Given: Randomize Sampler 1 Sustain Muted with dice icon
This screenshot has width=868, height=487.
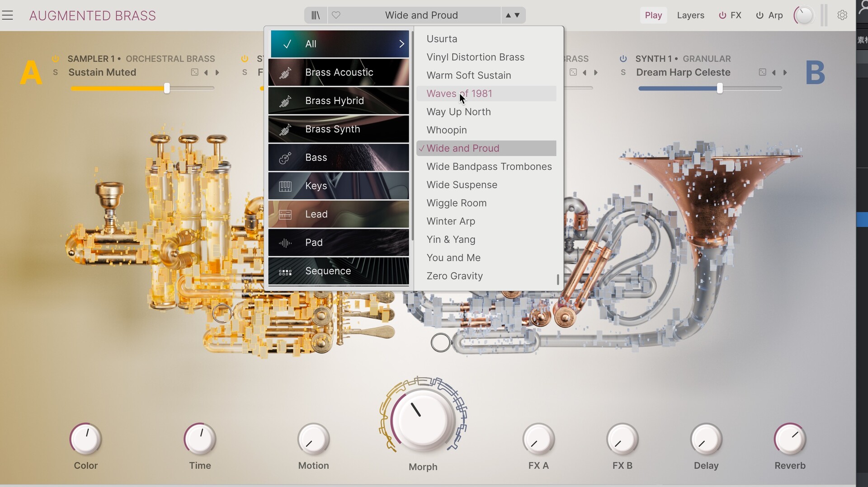Looking at the screenshot, I should (x=194, y=72).
